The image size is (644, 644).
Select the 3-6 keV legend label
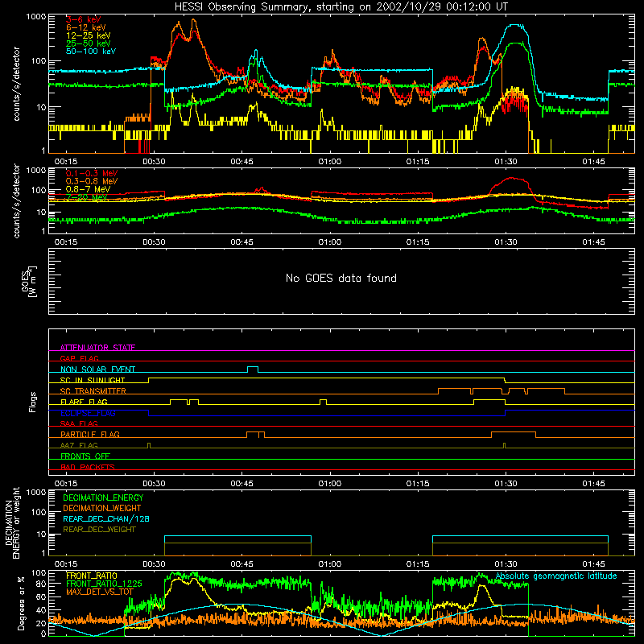coord(84,19)
